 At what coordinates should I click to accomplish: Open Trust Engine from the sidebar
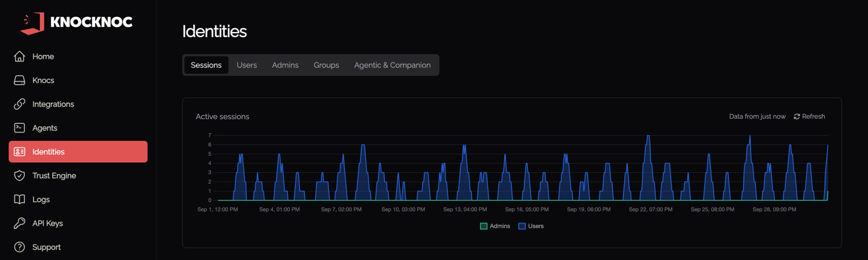click(78, 175)
